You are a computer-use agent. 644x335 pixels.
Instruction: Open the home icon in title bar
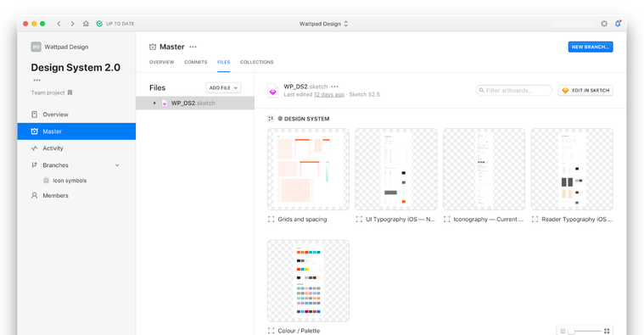tap(86, 24)
